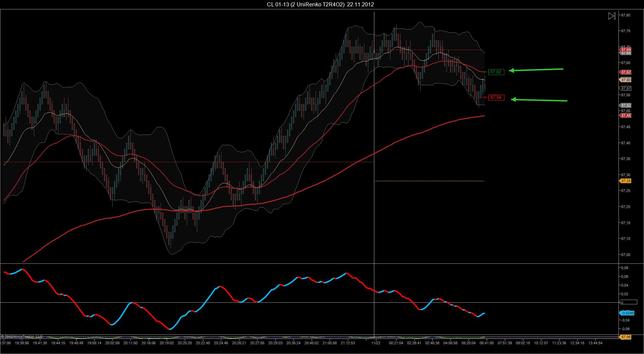Click the 20:16:06 time axis label
644x354 pixels.
coord(149,343)
